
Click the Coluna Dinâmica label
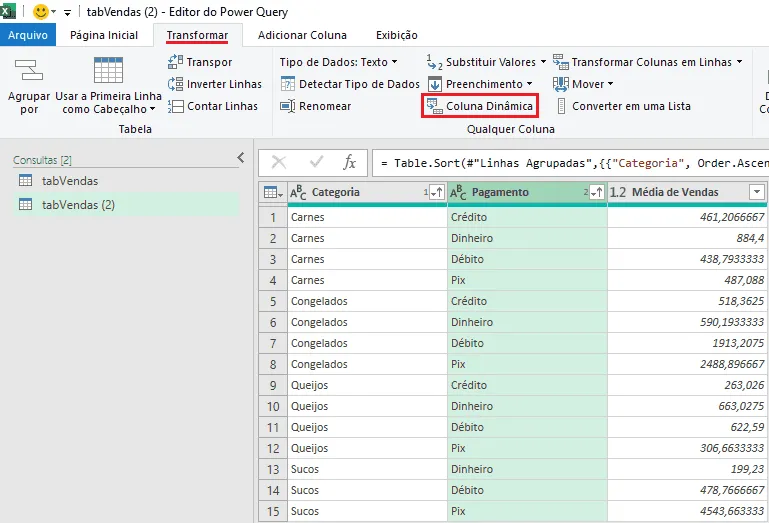click(489, 106)
